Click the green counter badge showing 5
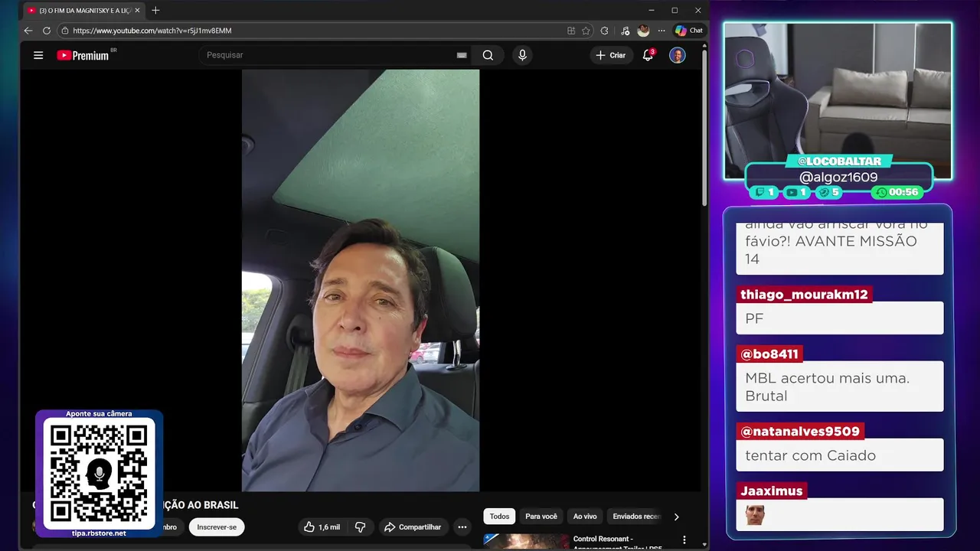The width and height of the screenshot is (980, 551). 828,192
